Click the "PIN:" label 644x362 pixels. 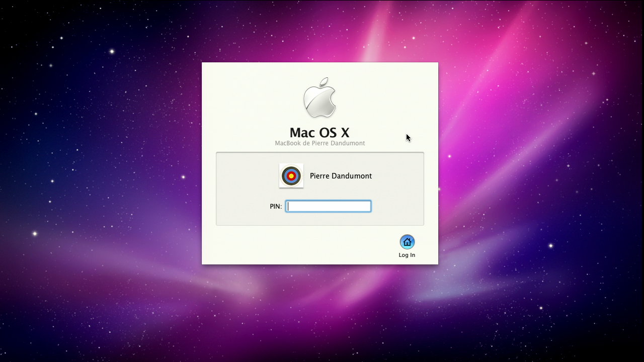point(275,207)
